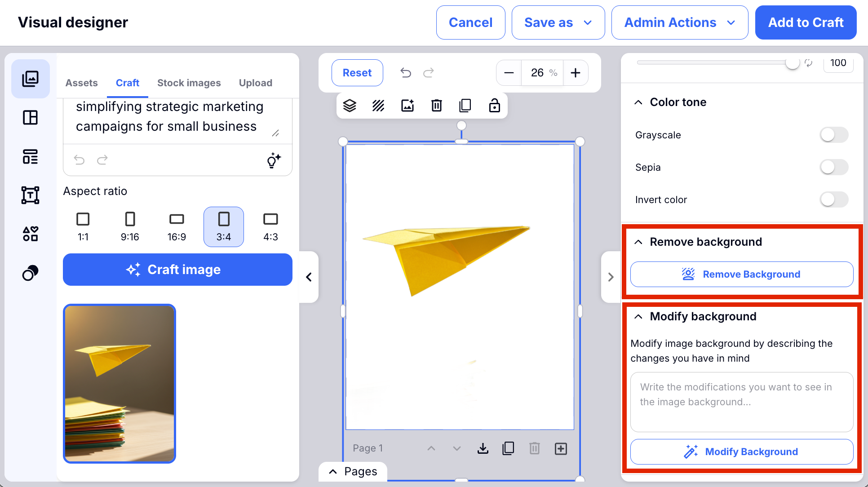Expand the Admin Actions dropdown
The width and height of the screenshot is (868, 487).
pos(679,22)
